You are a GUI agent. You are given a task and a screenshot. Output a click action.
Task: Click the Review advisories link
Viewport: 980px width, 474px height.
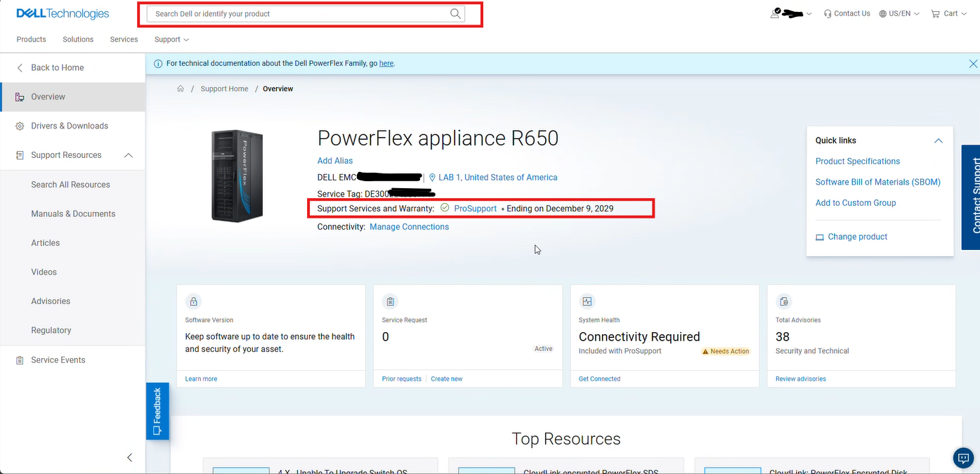pos(800,378)
